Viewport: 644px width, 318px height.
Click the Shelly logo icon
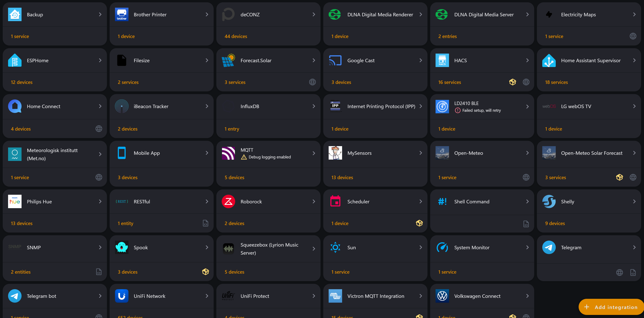click(548, 201)
